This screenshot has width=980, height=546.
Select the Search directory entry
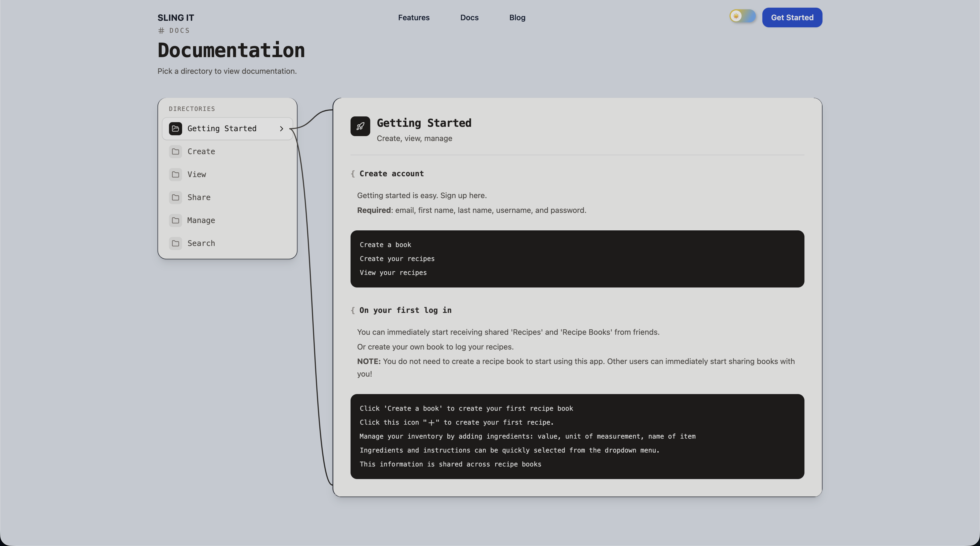(227, 243)
